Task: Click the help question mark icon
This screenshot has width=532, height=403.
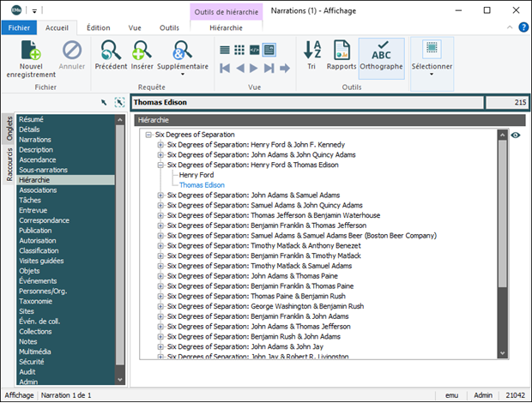Action: pyautogui.click(x=523, y=27)
